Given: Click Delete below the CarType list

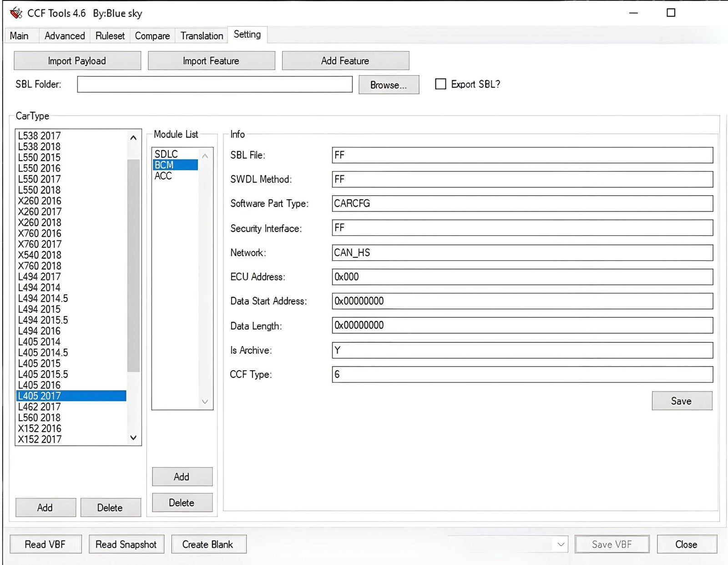Looking at the screenshot, I should (x=110, y=507).
